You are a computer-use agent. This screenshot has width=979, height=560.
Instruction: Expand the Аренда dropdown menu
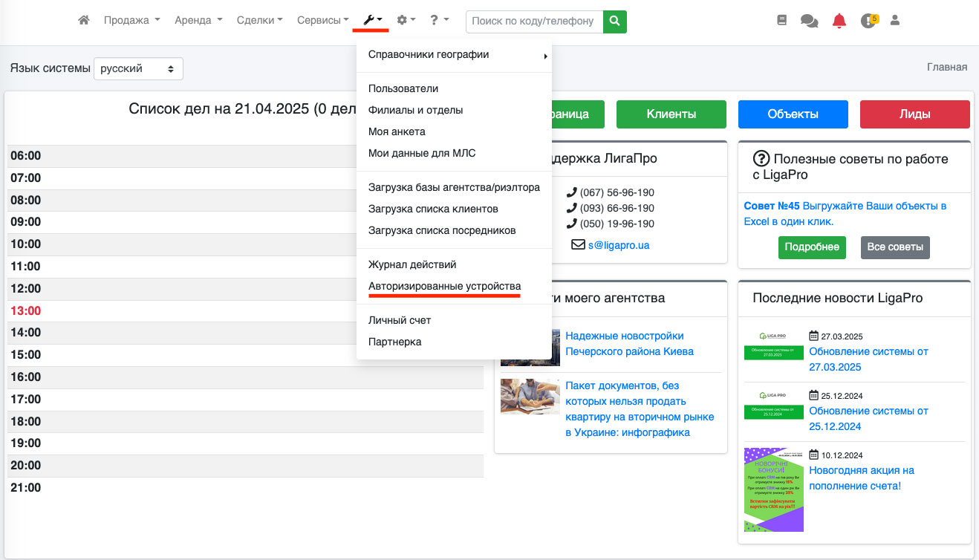click(198, 21)
